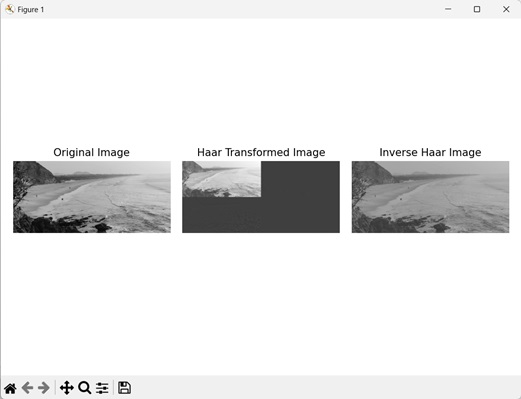Maximize the Figure 1 window

(477, 9)
